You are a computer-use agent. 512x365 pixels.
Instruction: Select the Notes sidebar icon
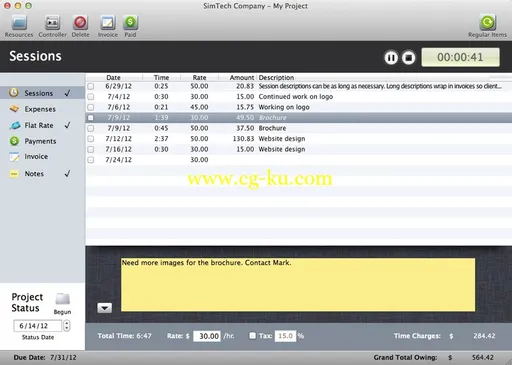click(14, 174)
